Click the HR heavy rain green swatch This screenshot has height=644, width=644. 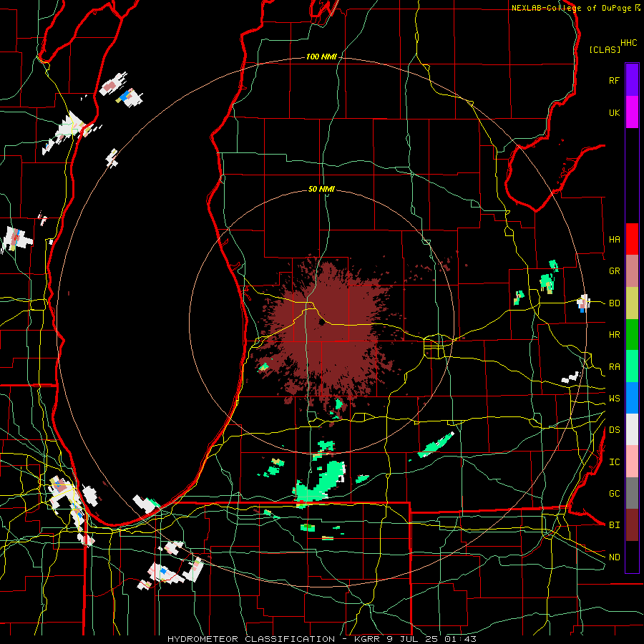[632, 335]
